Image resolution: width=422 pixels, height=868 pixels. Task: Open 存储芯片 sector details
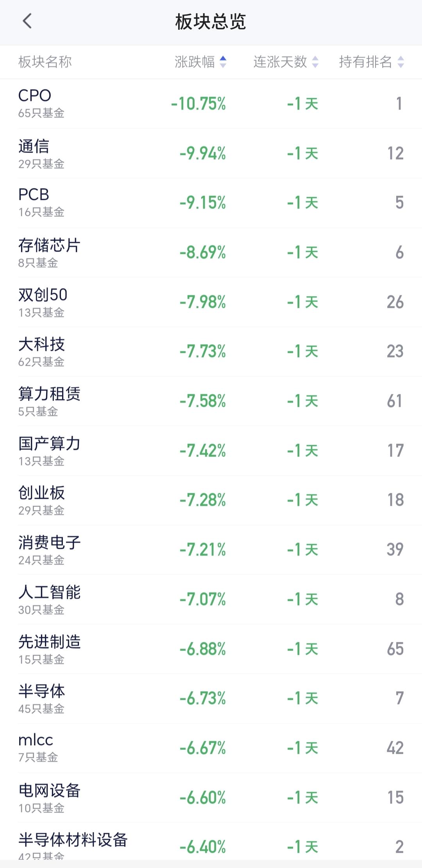coord(211,252)
